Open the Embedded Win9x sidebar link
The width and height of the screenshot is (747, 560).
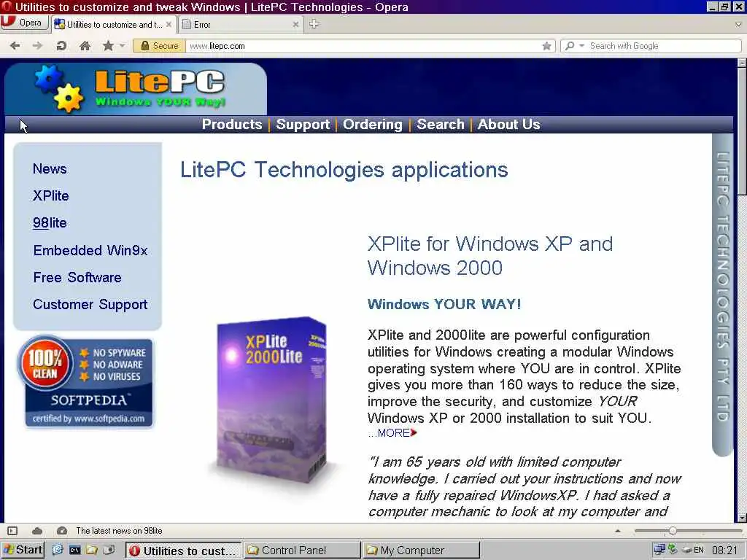point(90,250)
